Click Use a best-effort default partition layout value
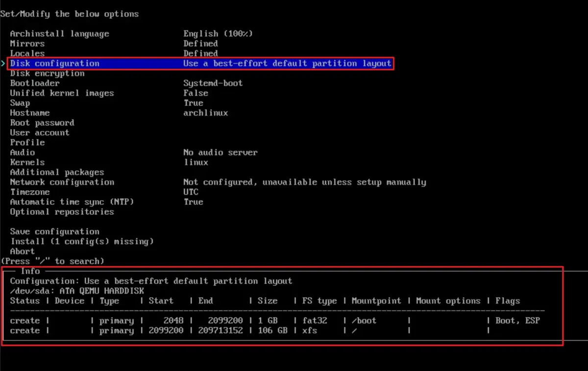The image size is (588, 371). point(287,63)
